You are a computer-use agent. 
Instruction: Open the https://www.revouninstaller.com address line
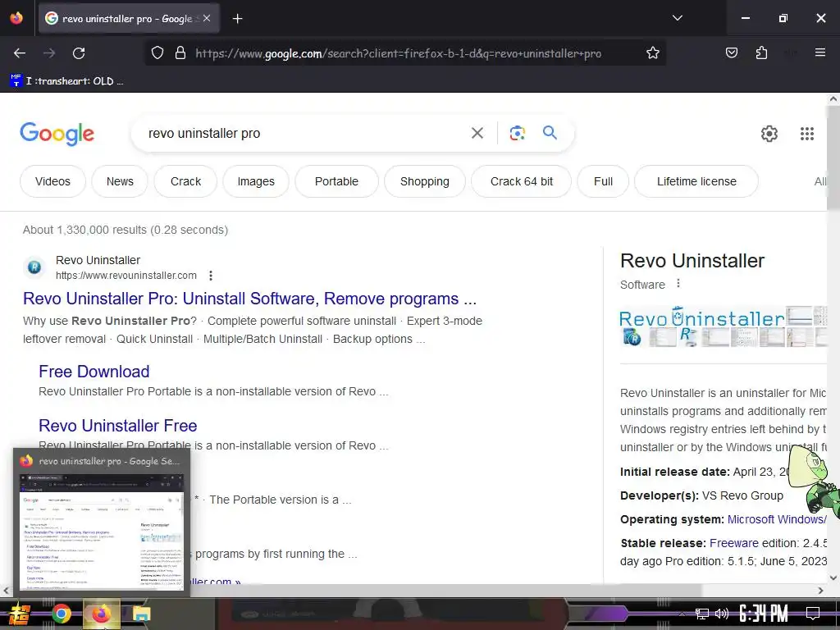[x=126, y=276]
